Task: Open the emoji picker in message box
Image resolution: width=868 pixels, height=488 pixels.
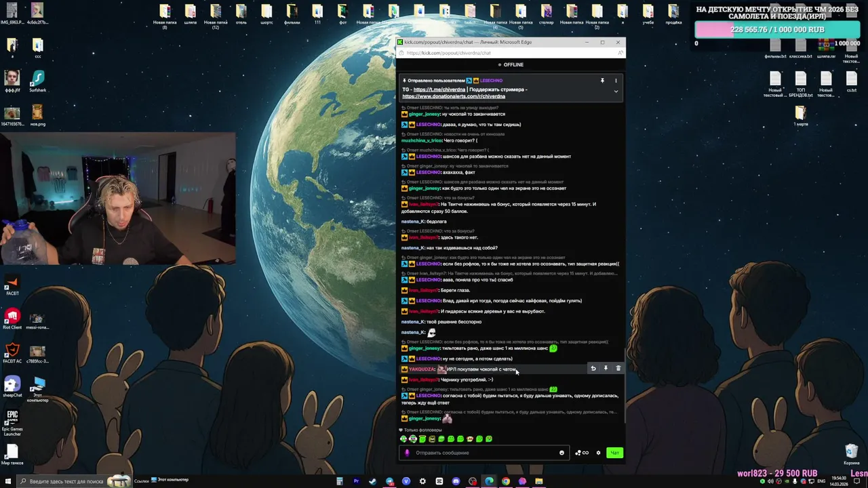Action: (x=561, y=453)
